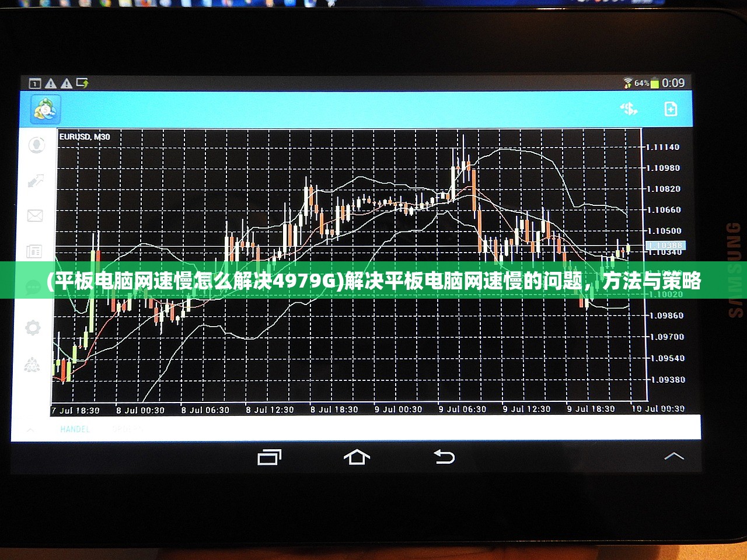Expand the bottom panel chevron beside HANDEL

click(x=30, y=430)
